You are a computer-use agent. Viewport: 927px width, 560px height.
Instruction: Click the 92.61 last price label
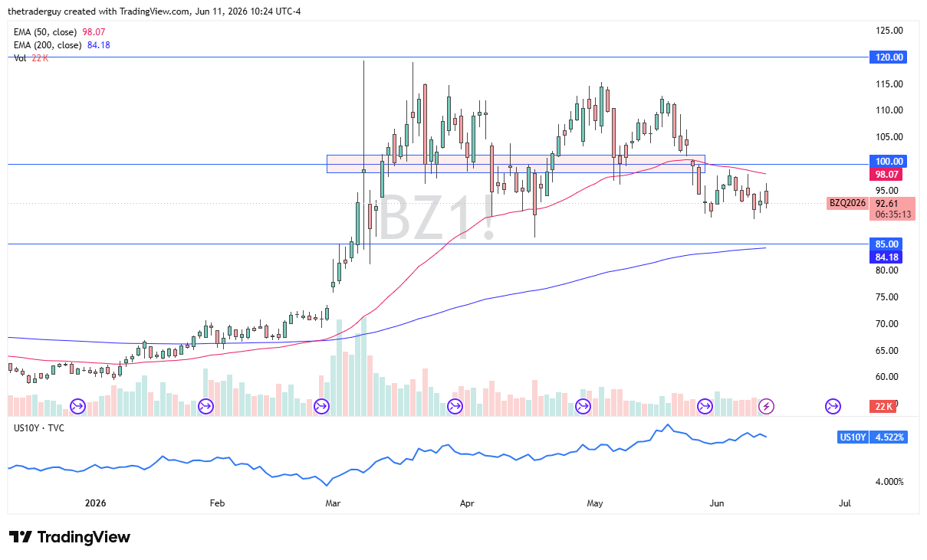point(887,203)
